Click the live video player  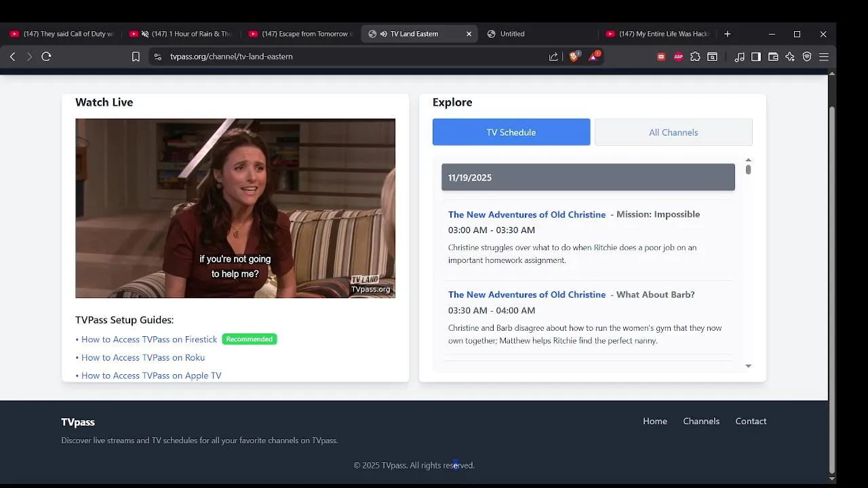pyautogui.click(x=235, y=208)
